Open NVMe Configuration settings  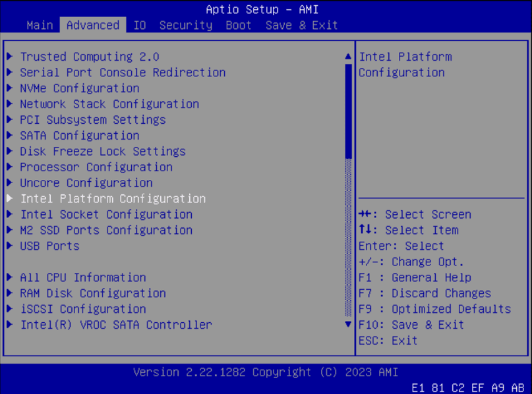pyautogui.click(x=78, y=88)
